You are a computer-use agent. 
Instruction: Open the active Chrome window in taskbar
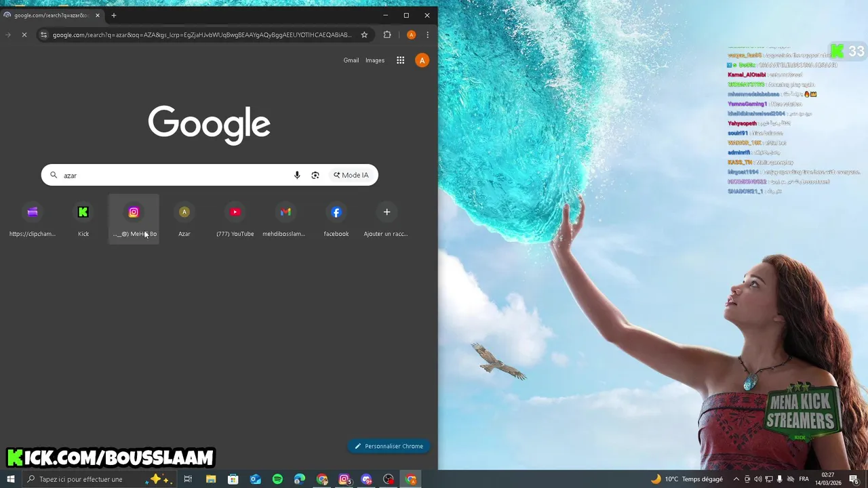(411, 479)
